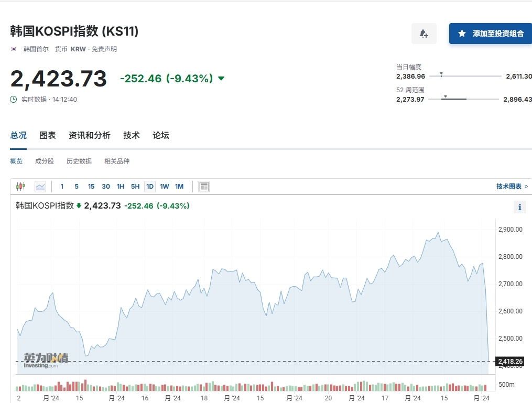The width and height of the screenshot is (532, 403).
Task: Open the 免责声明 link
Action: coord(104,49)
